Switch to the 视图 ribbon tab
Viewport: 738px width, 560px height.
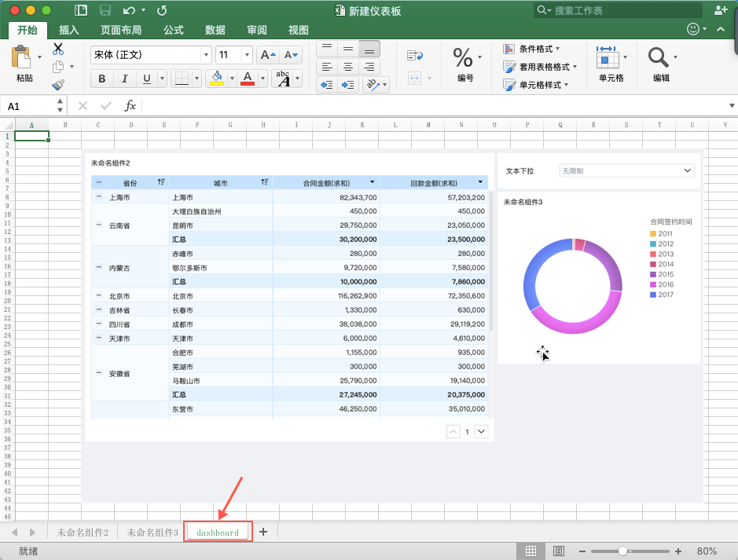[x=299, y=30]
